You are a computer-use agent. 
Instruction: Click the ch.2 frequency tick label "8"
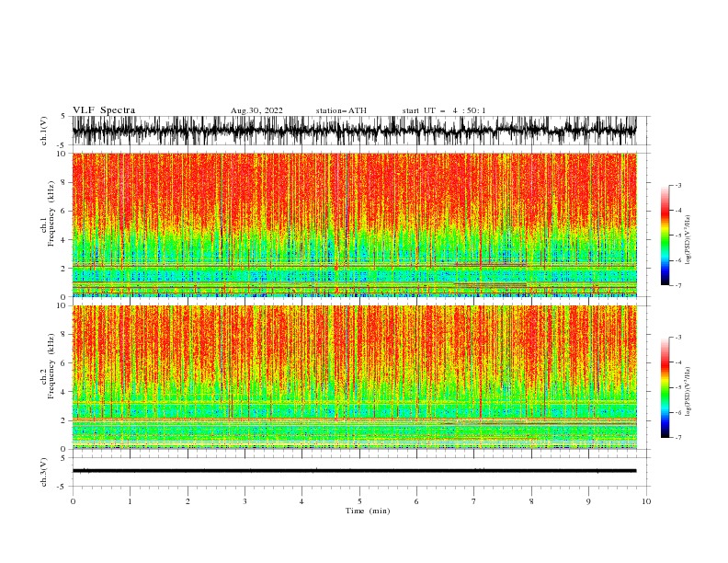(63, 334)
